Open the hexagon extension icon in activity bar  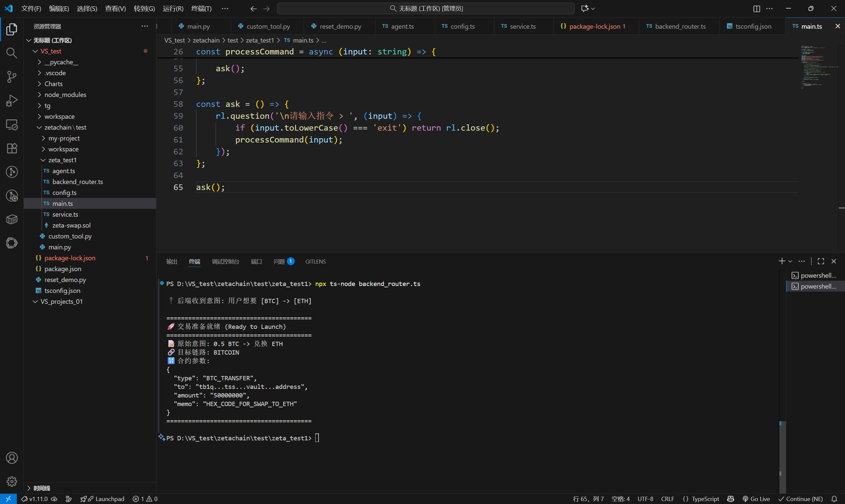(x=12, y=243)
